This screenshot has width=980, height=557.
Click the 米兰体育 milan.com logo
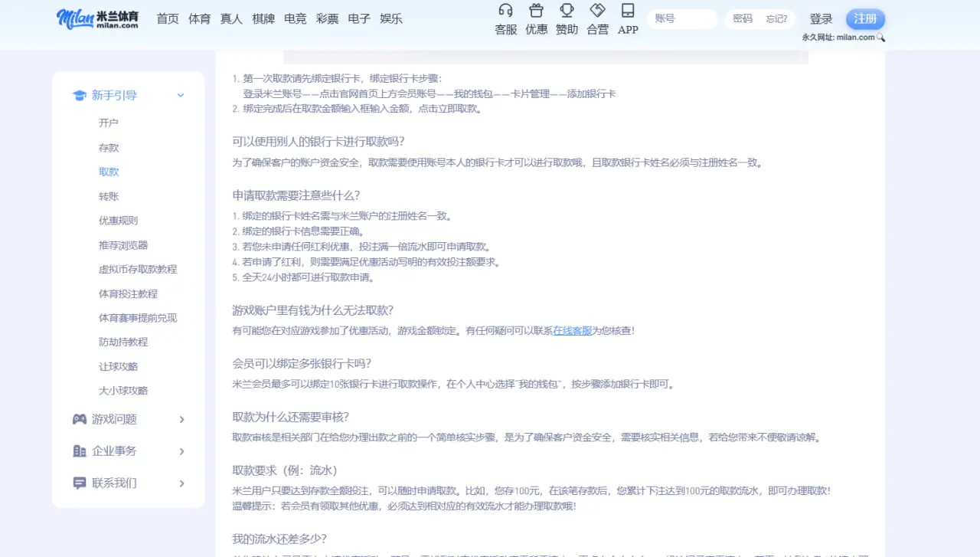[97, 18]
